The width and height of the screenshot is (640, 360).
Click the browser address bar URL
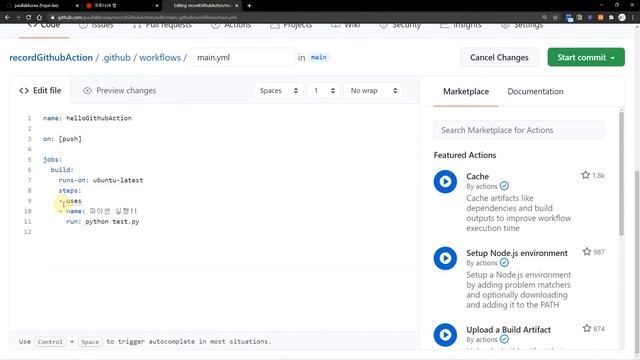click(147, 18)
